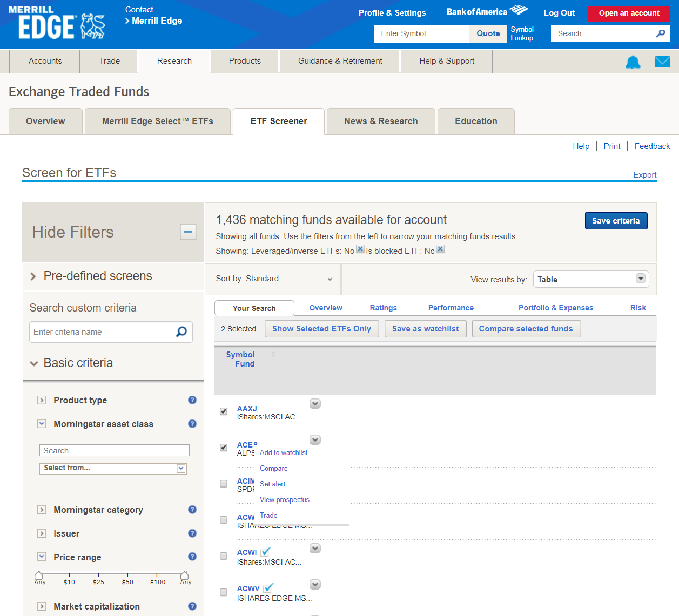Check the ACWF fund checkbox
The height and width of the screenshot is (616, 679).
point(224,520)
